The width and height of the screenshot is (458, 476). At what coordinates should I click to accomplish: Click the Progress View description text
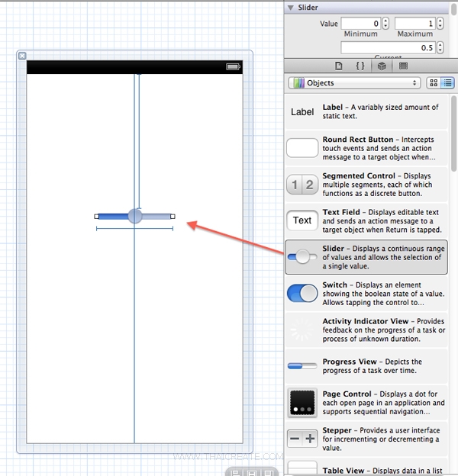pyautogui.click(x=372, y=366)
